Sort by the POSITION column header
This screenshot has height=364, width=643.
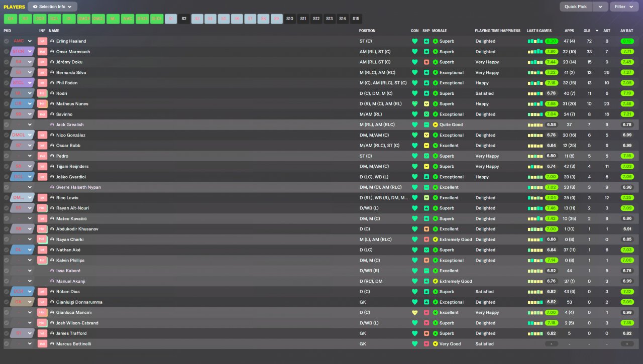coord(367,31)
